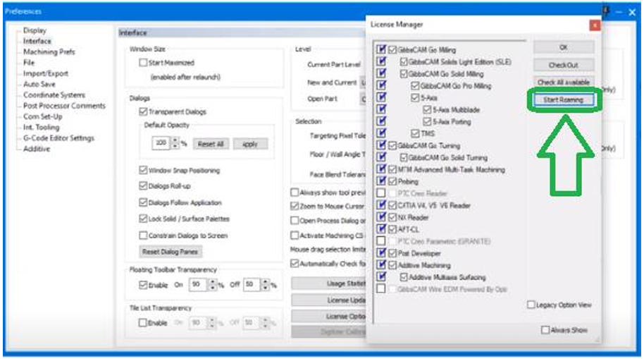644x359 pixels.
Task: Toggle Transparent Dialogs checkbox
Action: (143, 111)
